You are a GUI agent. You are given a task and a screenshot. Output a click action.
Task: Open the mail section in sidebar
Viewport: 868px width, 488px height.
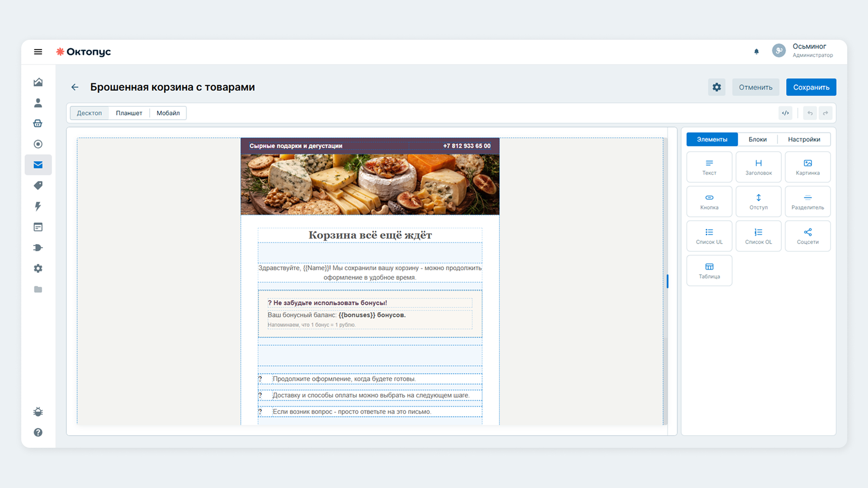[x=38, y=165]
